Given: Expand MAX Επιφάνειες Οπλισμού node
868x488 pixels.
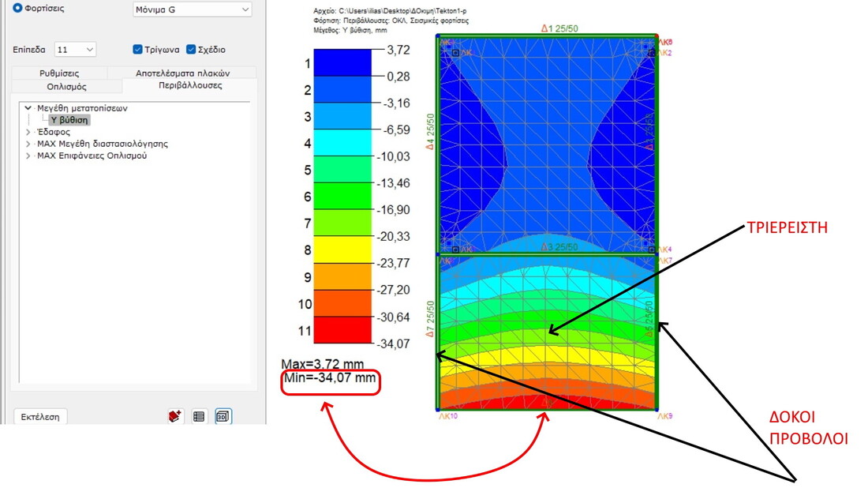Looking at the screenshot, I should click(x=28, y=156).
